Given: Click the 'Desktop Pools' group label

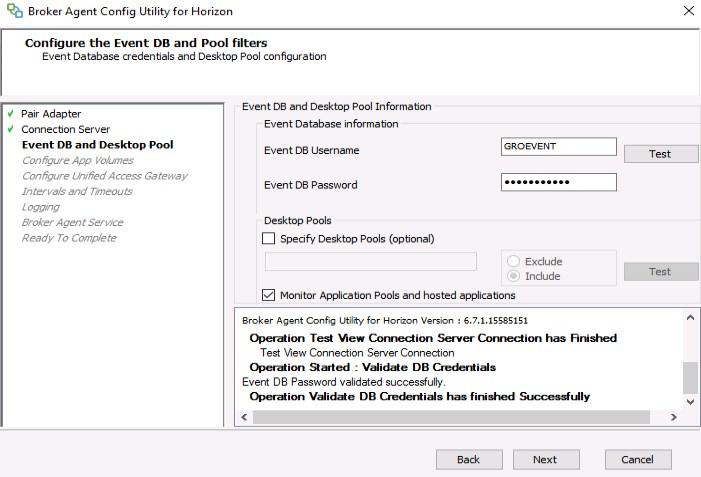Looking at the screenshot, I should click(297, 220).
